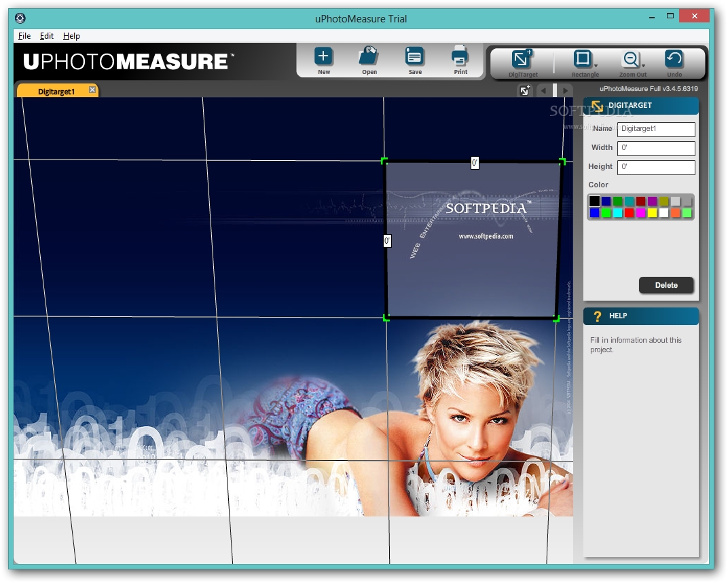This screenshot has width=728, height=583.
Task: Click the bottom-left green corner handle of DigiTarget
Action: [x=386, y=318]
